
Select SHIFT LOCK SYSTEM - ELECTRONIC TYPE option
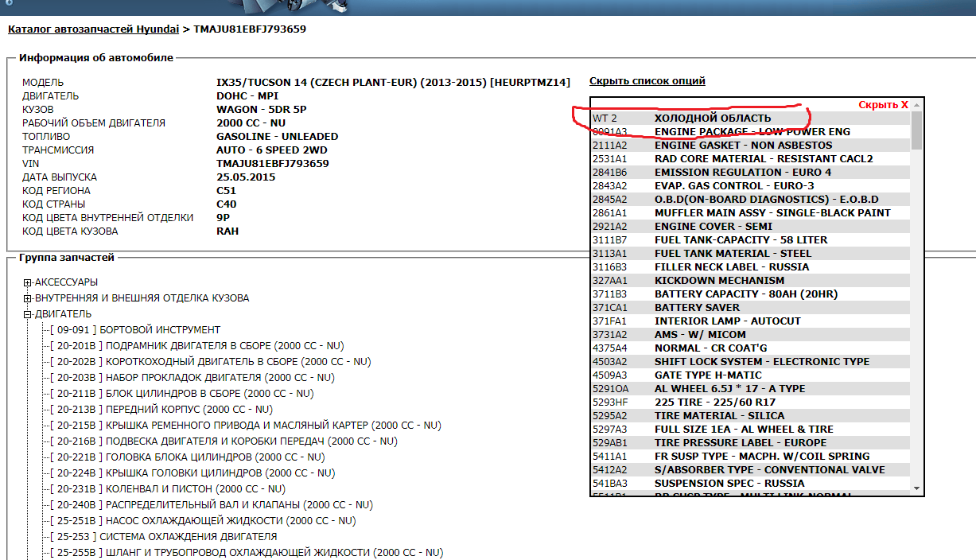click(751, 362)
